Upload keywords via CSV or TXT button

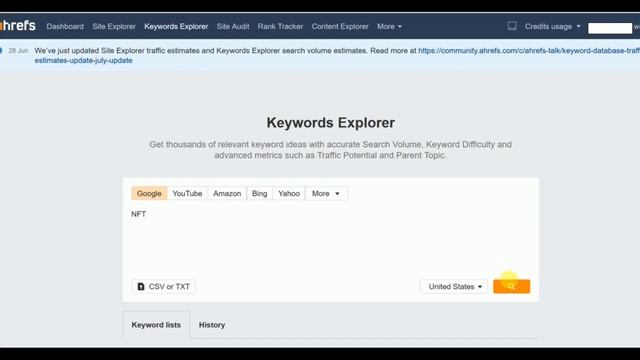(163, 287)
